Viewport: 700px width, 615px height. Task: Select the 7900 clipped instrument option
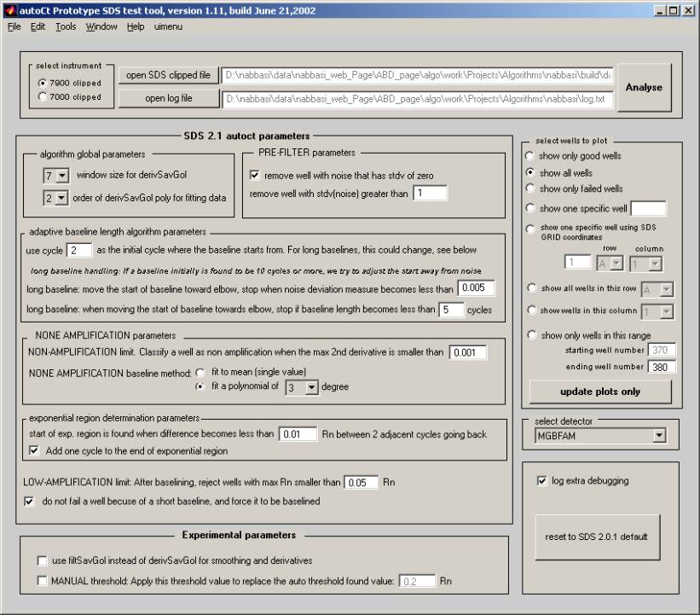43,83
